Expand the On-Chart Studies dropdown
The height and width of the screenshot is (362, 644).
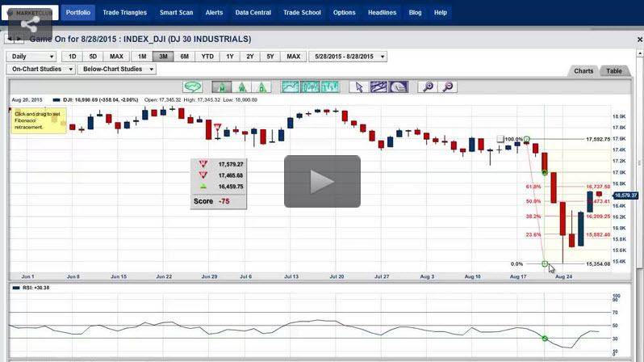(x=42, y=69)
